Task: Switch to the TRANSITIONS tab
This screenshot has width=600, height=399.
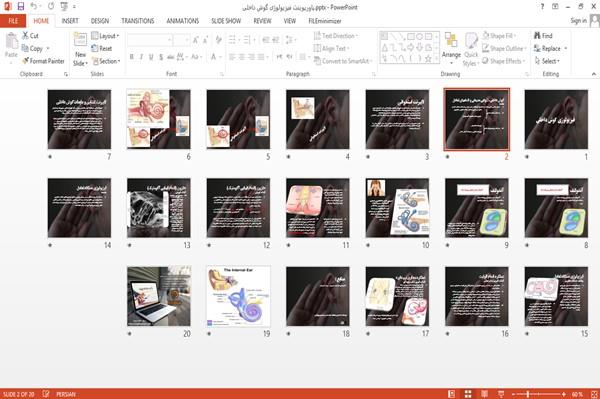Action: click(138, 21)
